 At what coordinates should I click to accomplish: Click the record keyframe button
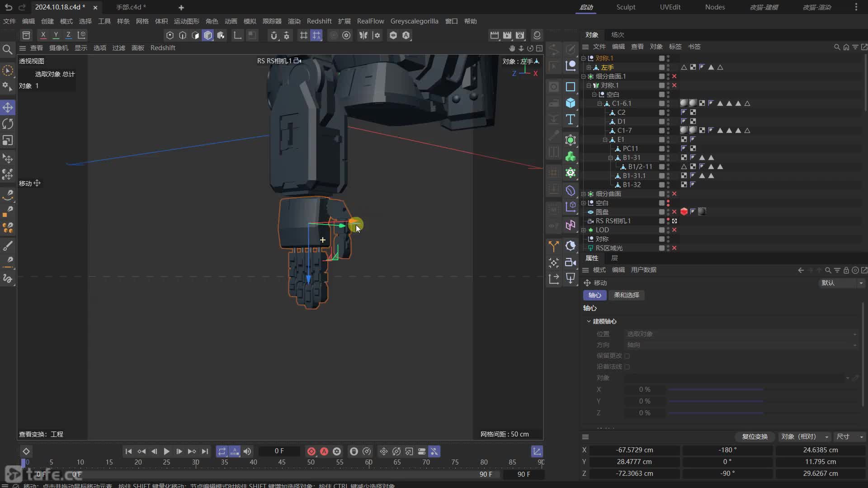pos(311,451)
